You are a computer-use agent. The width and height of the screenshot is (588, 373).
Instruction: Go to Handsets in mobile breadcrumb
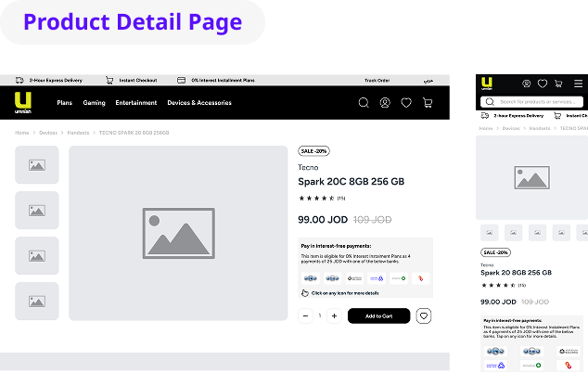click(540, 128)
